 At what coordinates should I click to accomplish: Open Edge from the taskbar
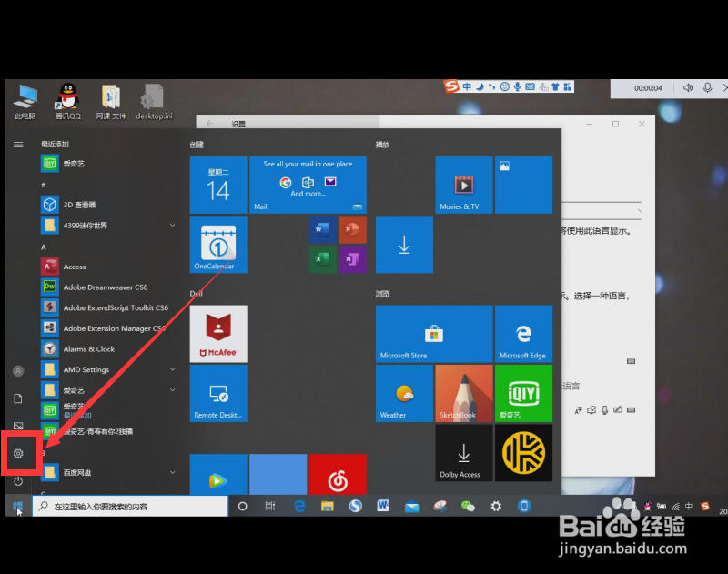[x=299, y=507]
